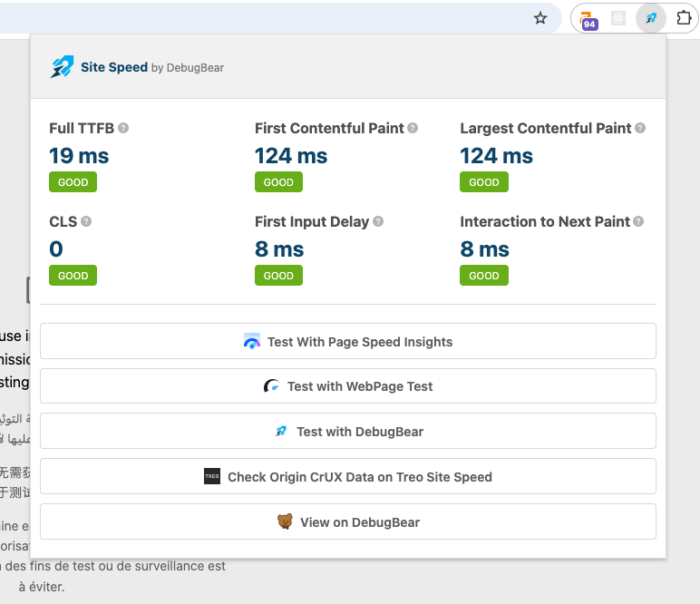The image size is (700, 604).
Task: Select the First Input Delay label
Action: [312, 221]
